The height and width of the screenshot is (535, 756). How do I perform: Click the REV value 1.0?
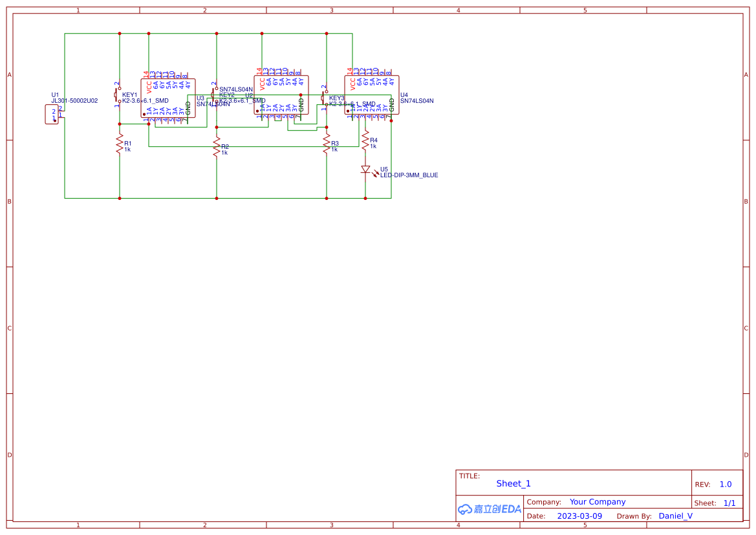coord(726,485)
